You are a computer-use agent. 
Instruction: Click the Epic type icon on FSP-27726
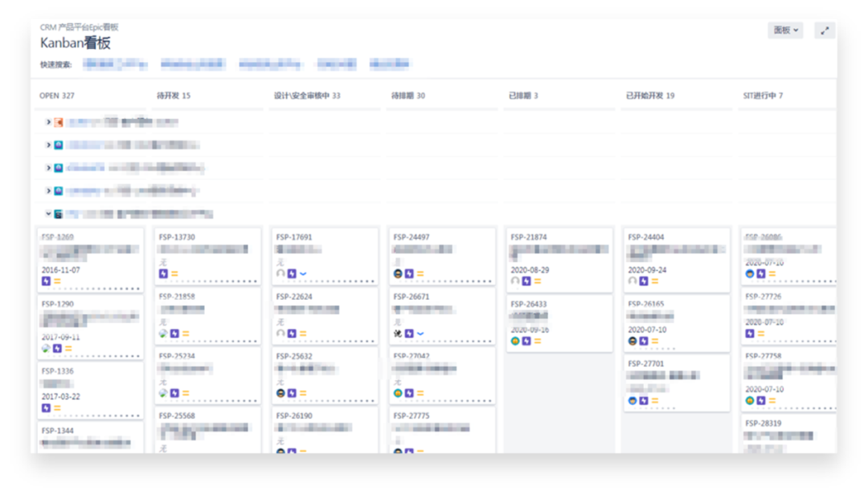pos(750,333)
